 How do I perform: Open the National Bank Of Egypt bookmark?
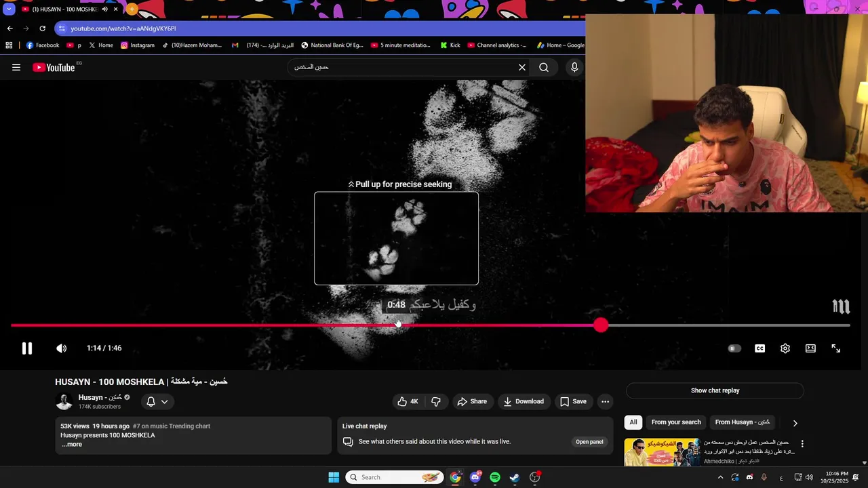[332, 45]
